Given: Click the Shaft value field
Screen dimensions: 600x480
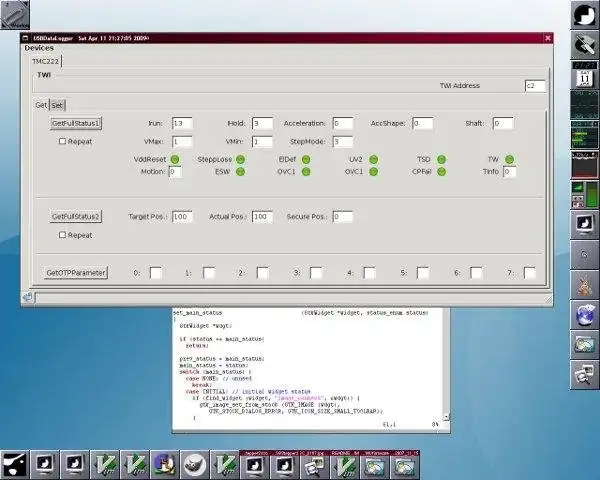Looking at the screenshot, I should 503,123.
